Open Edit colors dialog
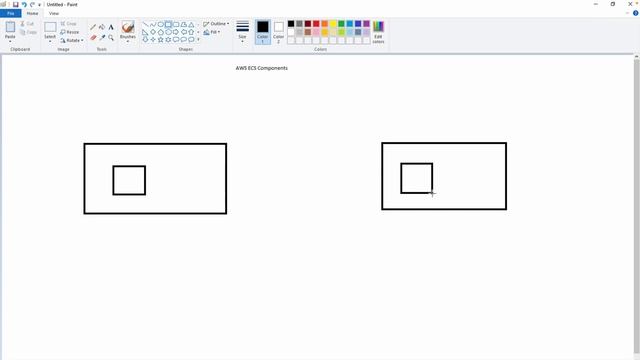Image resolution: width=640 pixels, height=360 pixels. pos(378,32)
